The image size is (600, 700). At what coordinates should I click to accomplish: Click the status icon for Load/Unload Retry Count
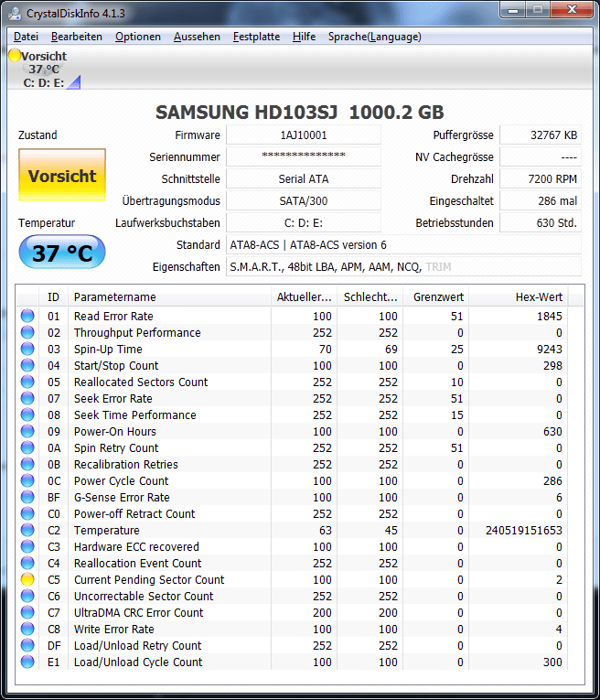(27, 645)
